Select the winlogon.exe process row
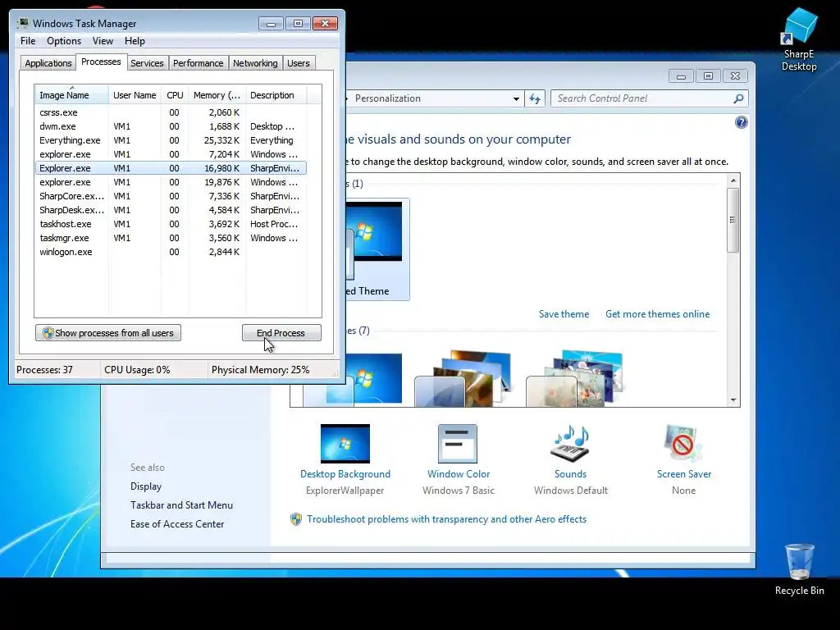Image resolution: width=840 pixels, height=630 pixels. [x=171, y=252]
